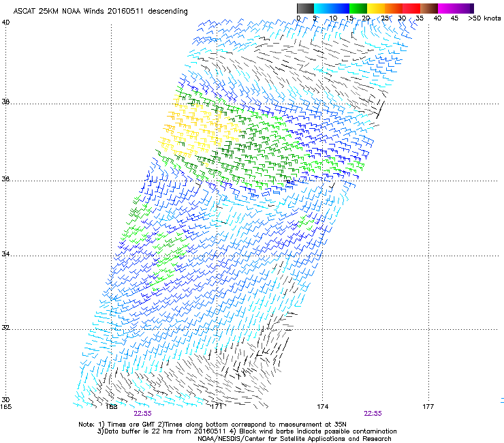The width and height of the screenshot is (504, 443).
Task: Click the latitude axis label '38'
Action: (x=5, y=102)
